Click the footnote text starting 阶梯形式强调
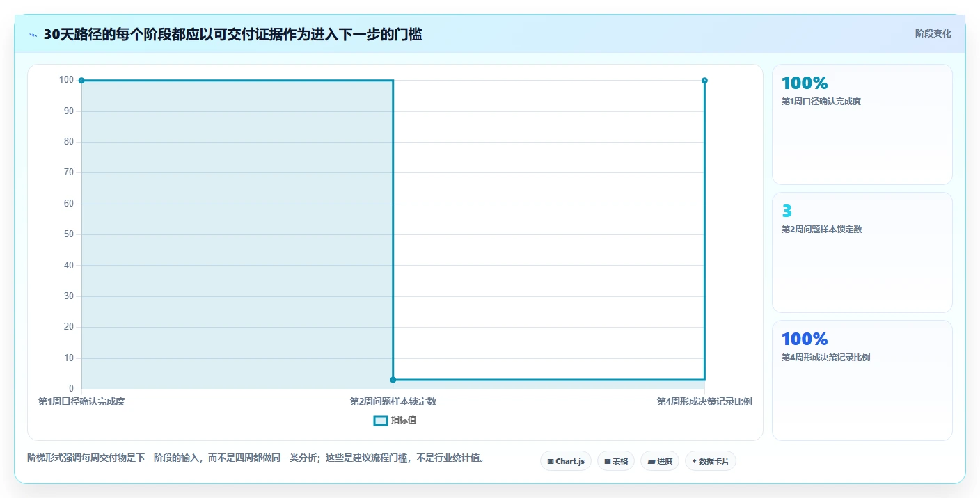The image size is (980, 498). (255, 458)
